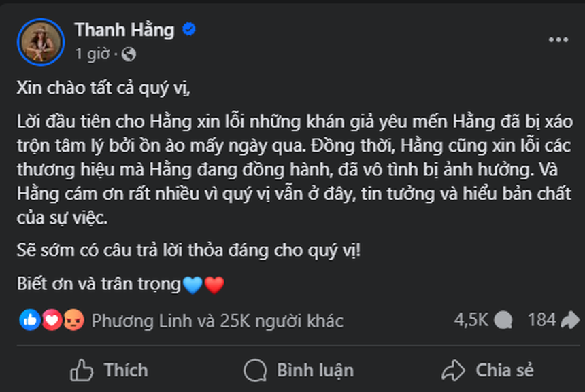Select the Bình luận button
This screenshot has height=392, width=585.
pyautogui.click(x=292, y=370)
